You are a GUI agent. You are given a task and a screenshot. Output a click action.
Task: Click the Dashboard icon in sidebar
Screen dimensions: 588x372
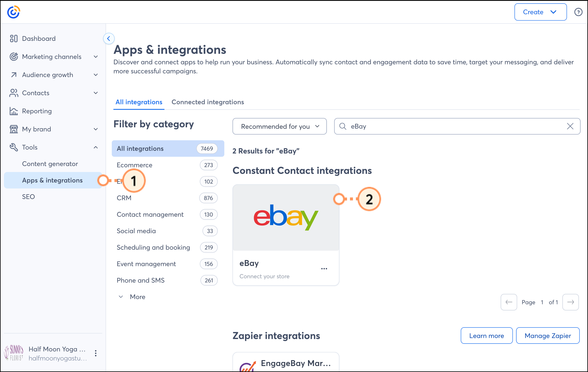point(14,39)
